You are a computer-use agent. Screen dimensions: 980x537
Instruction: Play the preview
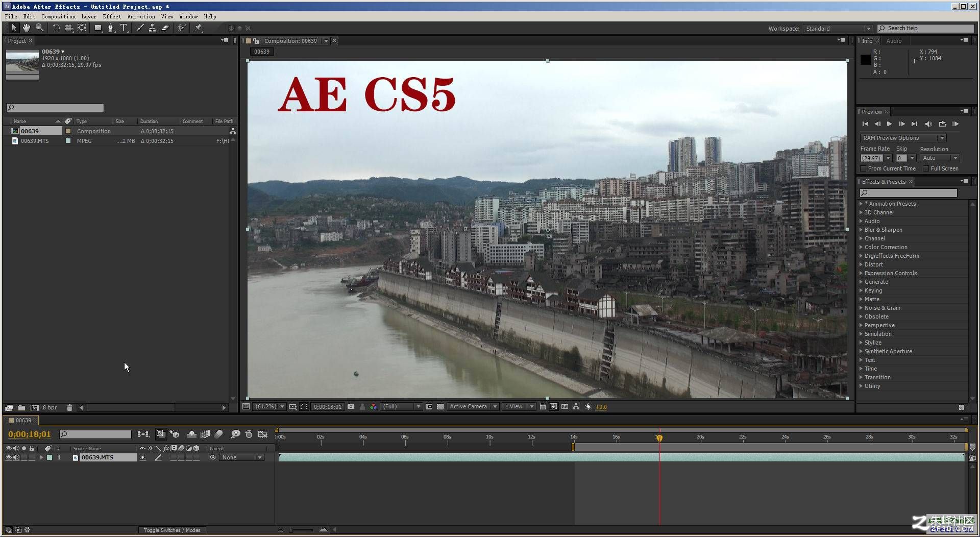click(890, 124)
